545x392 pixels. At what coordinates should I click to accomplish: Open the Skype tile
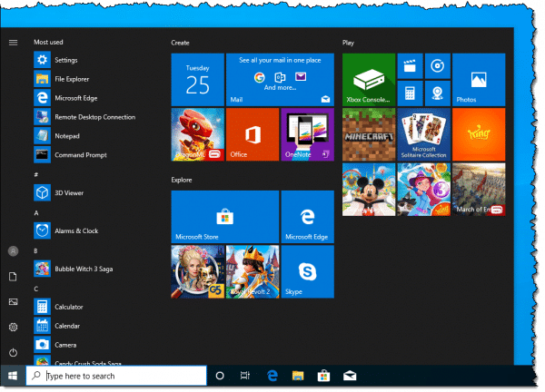point(308,271)
